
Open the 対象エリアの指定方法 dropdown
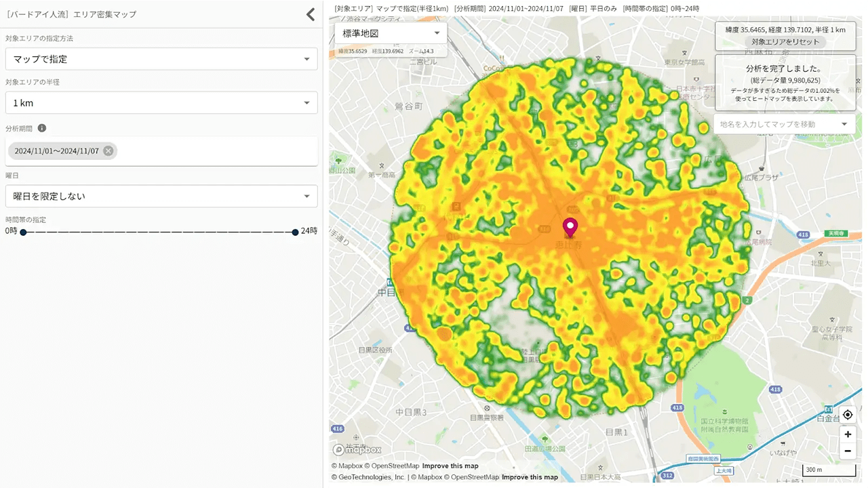pos(161,59)
